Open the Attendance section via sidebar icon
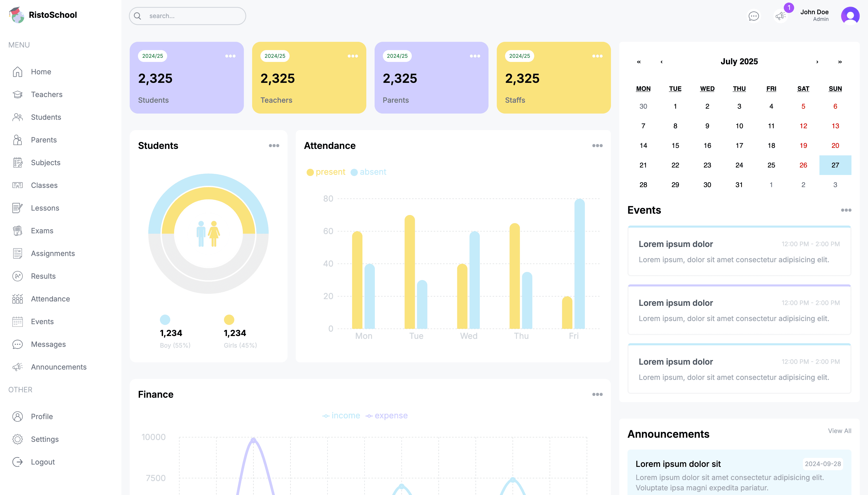This screenshot has height=495, width=868. [x=17, y=299]
